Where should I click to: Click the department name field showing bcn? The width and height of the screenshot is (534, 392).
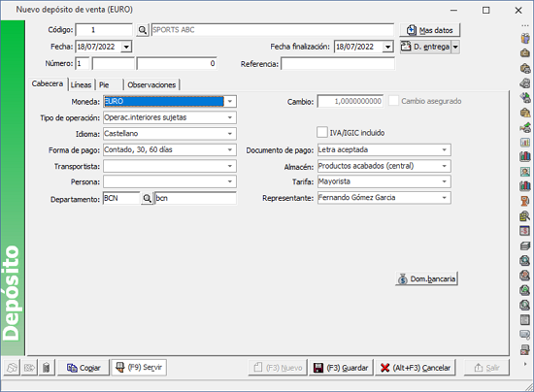point(195,198)
